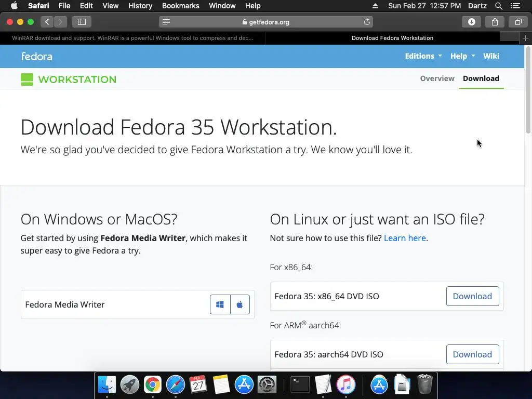Viewport: 532px width, 399px height.
Task: Open the Wiki link in header
Action: point(491,56)
